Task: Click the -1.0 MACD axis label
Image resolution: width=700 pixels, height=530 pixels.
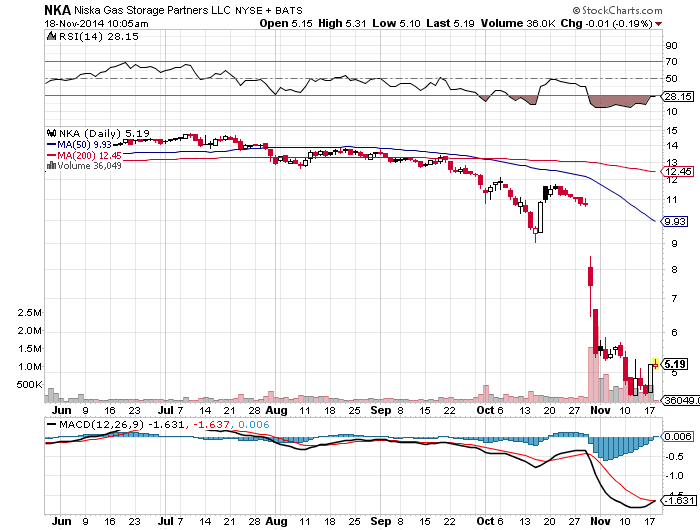Action: click(x=674, y=476)
